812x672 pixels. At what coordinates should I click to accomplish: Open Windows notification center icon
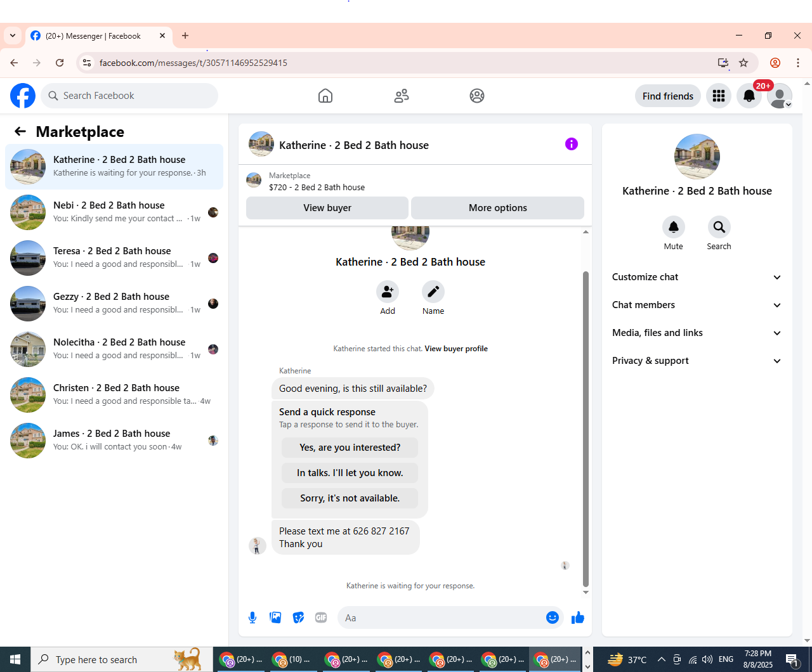pos(792,659)
